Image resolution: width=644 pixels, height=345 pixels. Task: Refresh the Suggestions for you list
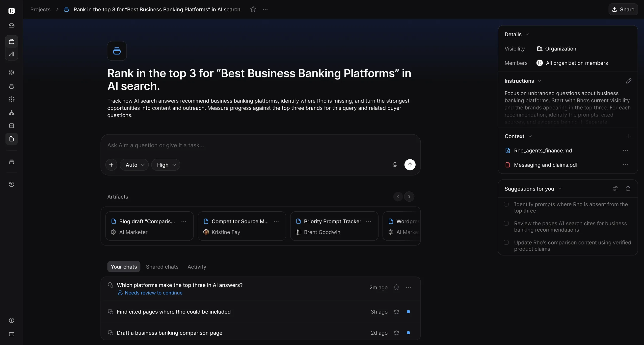pos(628,189)
